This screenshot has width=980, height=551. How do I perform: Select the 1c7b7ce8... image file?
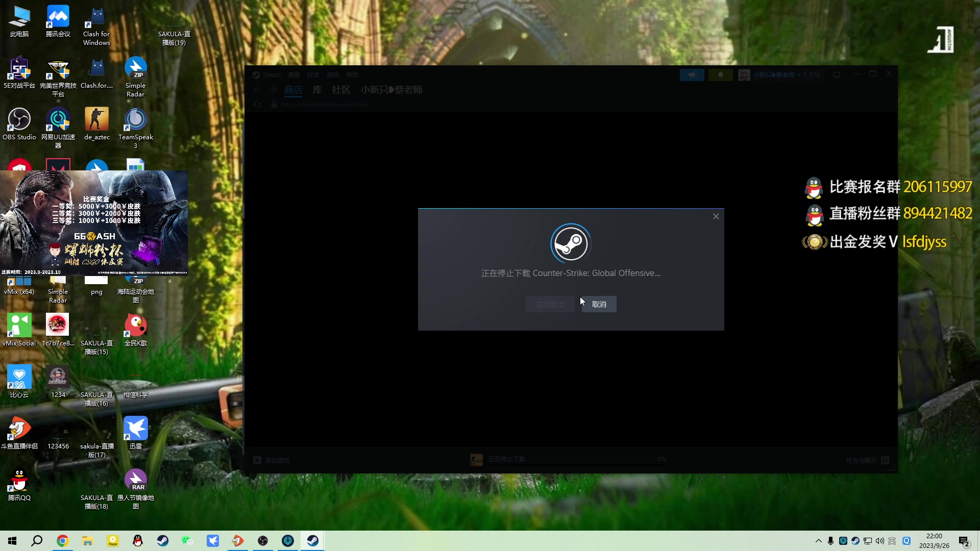tap(58, 330)
